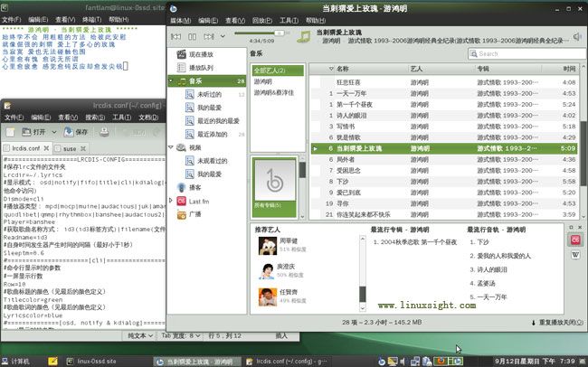Click recommended artist 周華健 photo
The height and width of the screenshot is (367, 588).
(268, 246)
